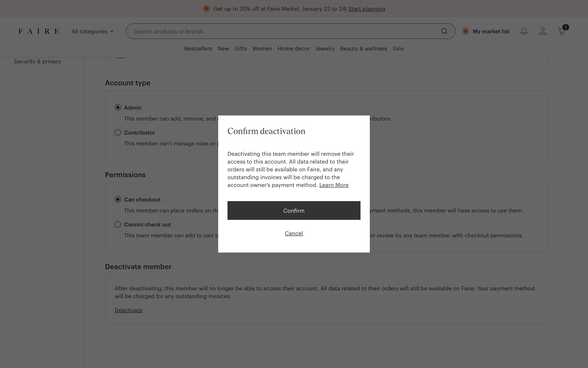Select the Contributor radio button
The height and width of the screenshot is (368, 588).
(118, 132)
